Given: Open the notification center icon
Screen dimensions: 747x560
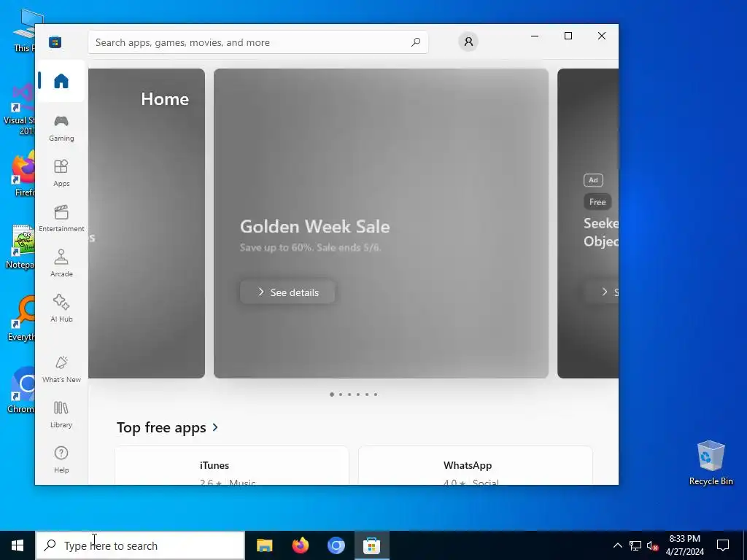Looking at the screenshot, I should 723,545.
